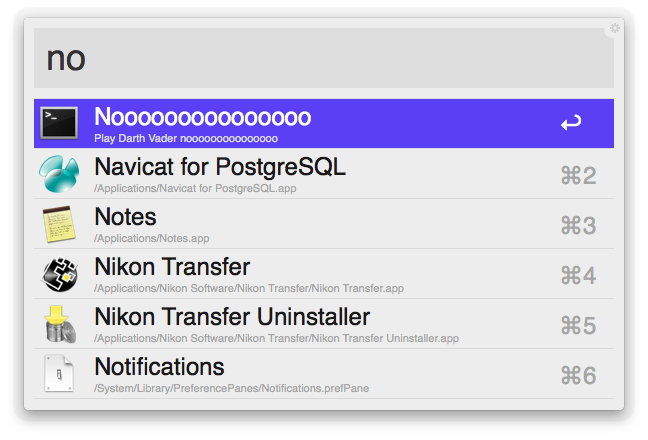This screenshot has width=648, height=440.
Task: Click the ⌘2 shortcut label
Action: click(x=578, y=176)
